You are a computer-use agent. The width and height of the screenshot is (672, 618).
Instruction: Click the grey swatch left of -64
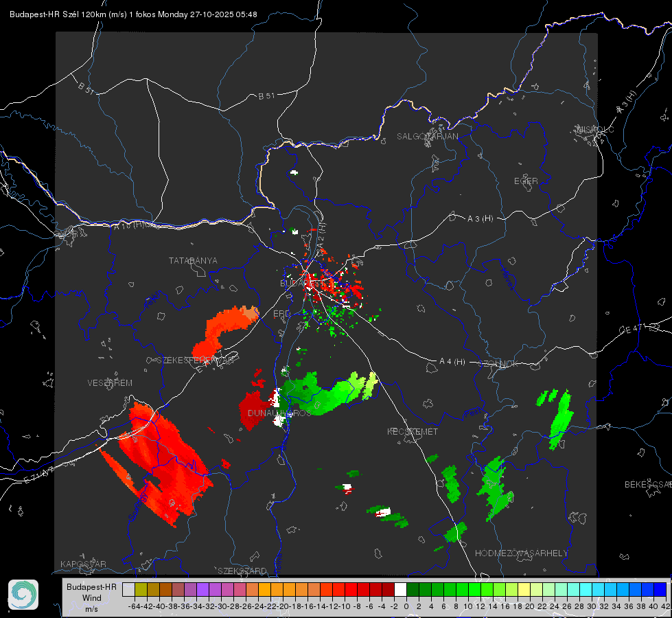click(x=128, y=589)
